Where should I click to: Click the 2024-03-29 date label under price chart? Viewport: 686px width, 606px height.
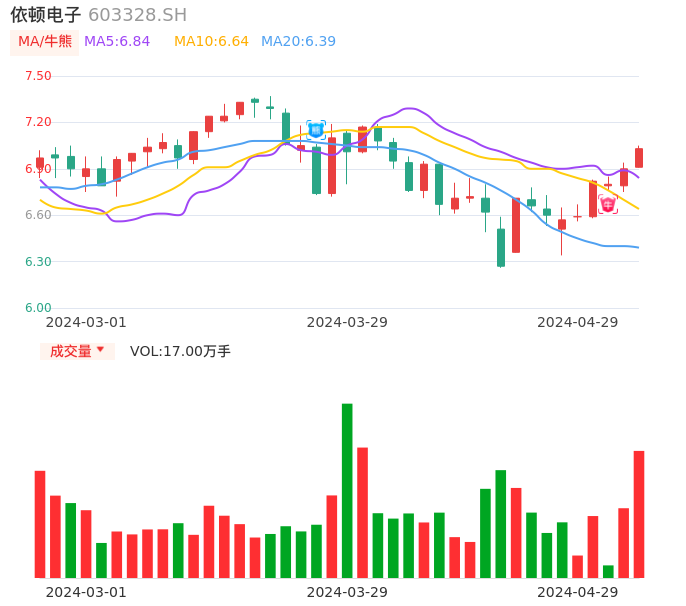pyautogui.click(x=347, y=322)
